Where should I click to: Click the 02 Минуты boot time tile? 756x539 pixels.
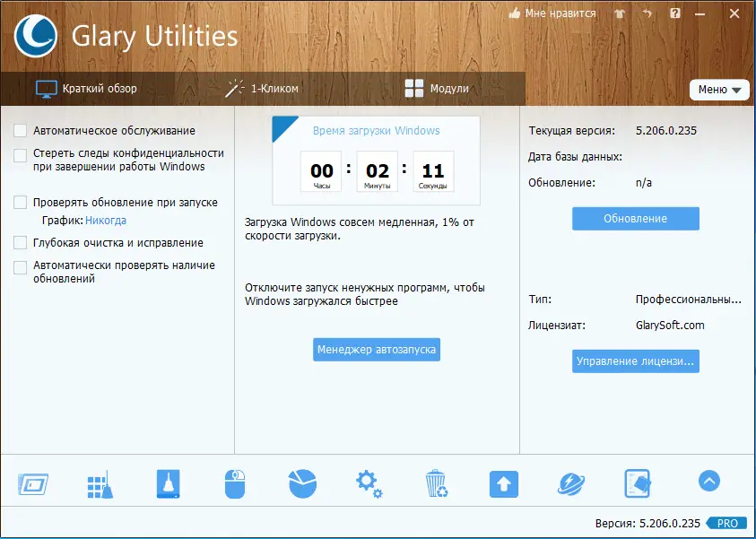point(377,171)
